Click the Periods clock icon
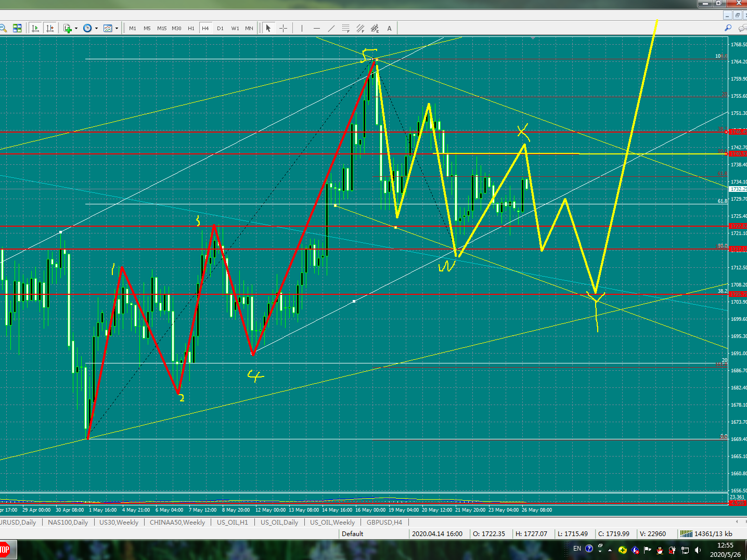The height and width of the screenshot is (560, 747). tap(87, 28)
